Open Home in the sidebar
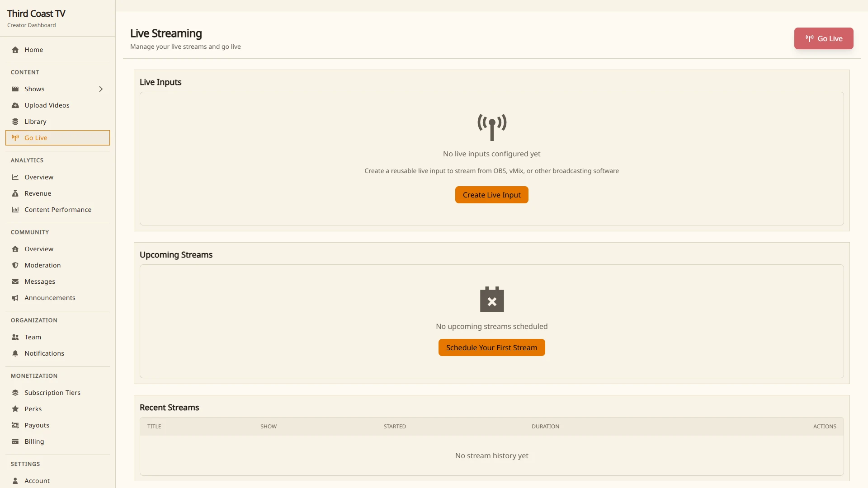This screenshot has height=488, width=868. click(x=57, y=50)
